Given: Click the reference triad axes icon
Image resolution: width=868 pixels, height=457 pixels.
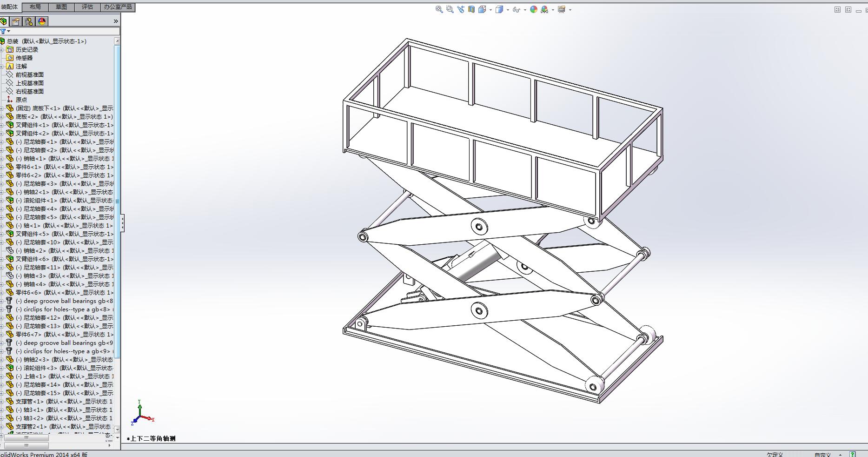Looking at the screenshot, I should tap(142, 413).
